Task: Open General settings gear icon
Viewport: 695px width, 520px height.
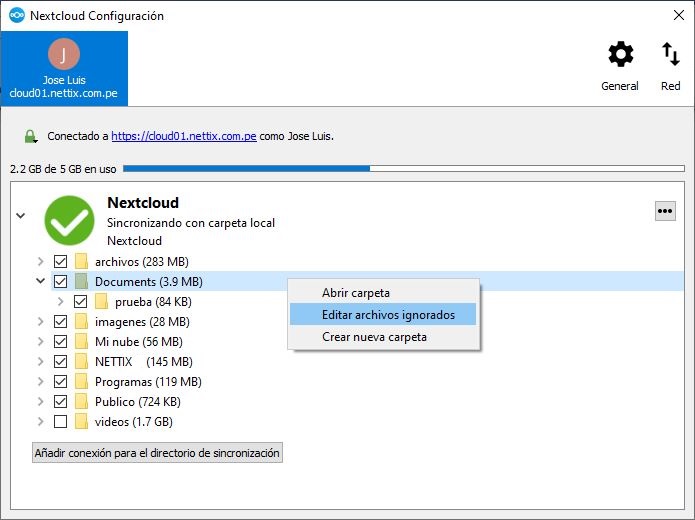Action: pyautogui.click(x=620, y=56)
